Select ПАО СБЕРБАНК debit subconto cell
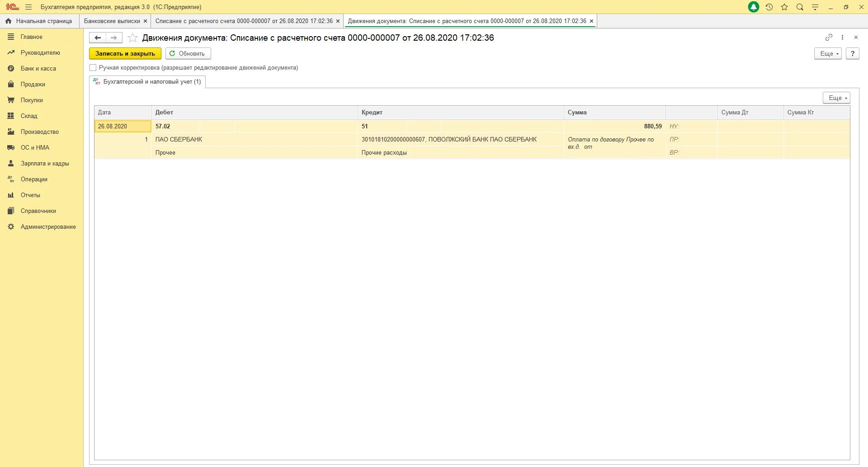Image resolution: width=868 pixels, height=467 pixels. [255, 140]
